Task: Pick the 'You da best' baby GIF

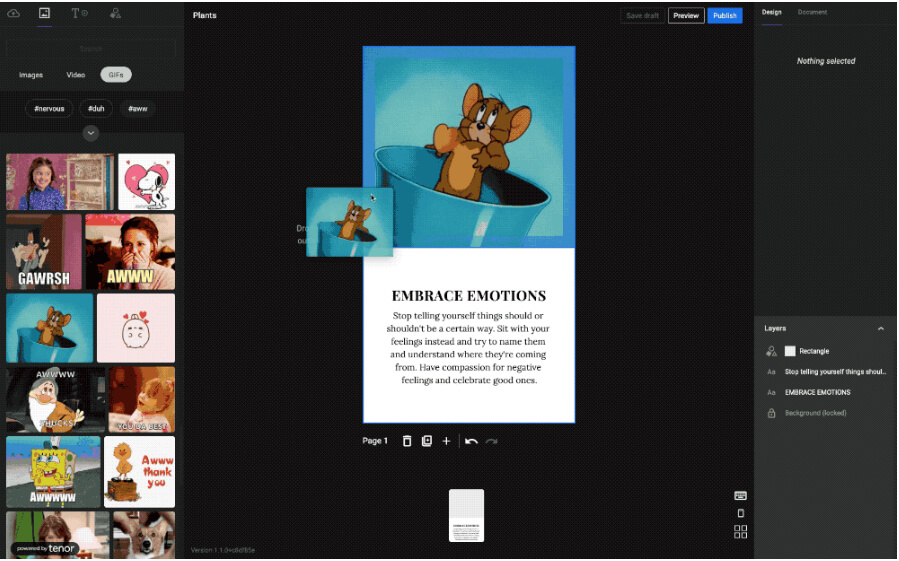Action: tap(142, 399)
